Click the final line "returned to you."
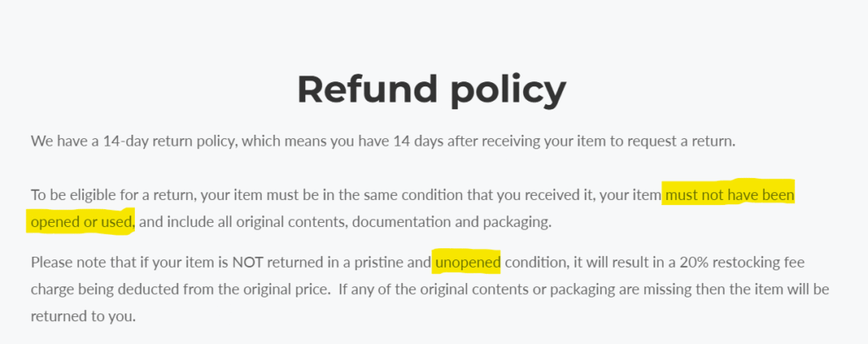Screen dimensions: 868x344 point(82,314)
